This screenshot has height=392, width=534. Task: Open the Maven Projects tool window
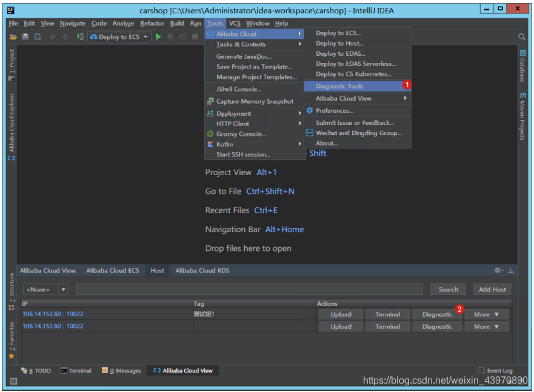click(522, 116)
